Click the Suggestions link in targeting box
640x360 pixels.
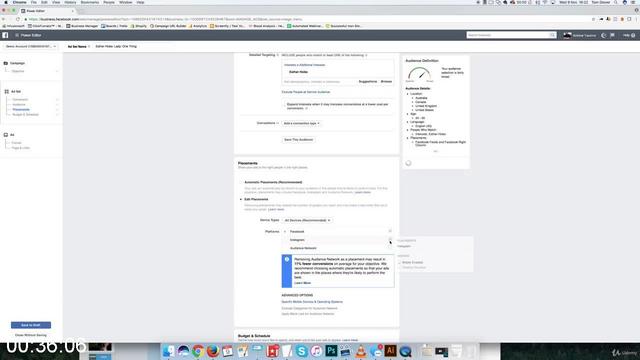pyautogui.click(x=368, y=82)
